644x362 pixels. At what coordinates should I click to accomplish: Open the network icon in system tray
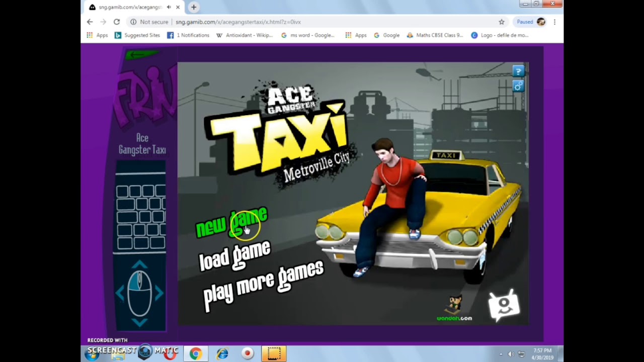click(x=521, y=354)
